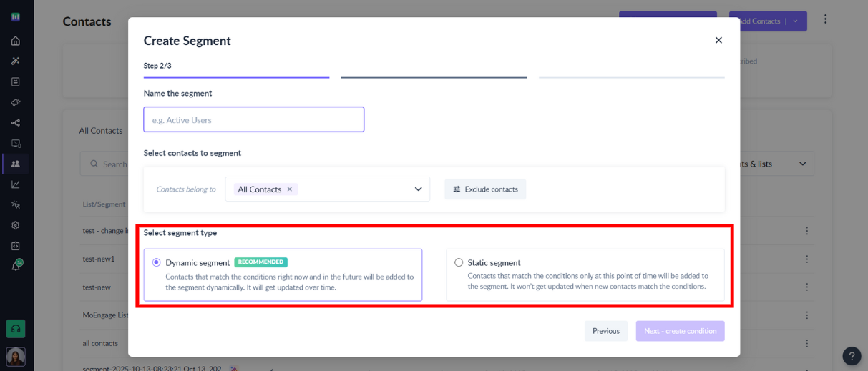
Task: Open the page three-dot menu beside Add Contacts
Action: click(x=825, y=19)
